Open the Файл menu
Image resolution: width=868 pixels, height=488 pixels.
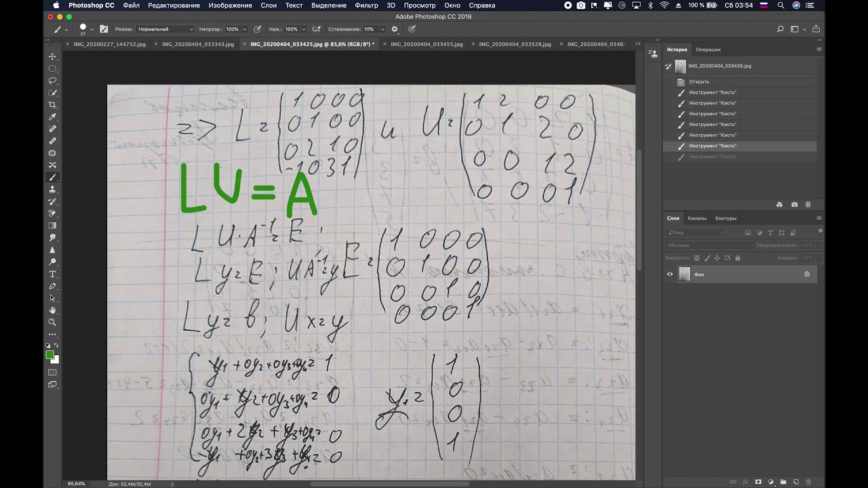(x=132, y=5)
